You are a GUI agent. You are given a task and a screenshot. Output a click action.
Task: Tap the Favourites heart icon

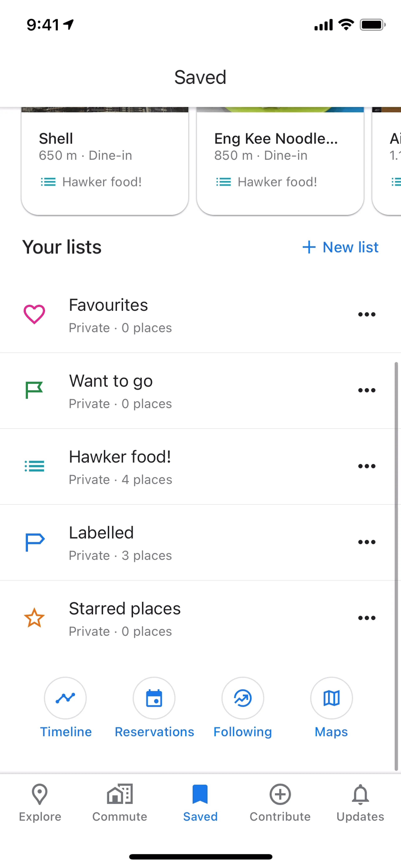34,314
